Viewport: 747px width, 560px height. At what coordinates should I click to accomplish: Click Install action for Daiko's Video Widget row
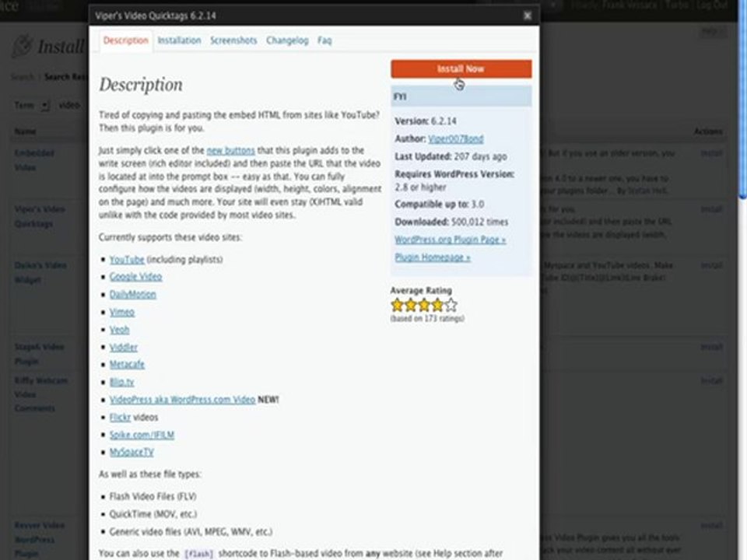[x=711, y=265]
